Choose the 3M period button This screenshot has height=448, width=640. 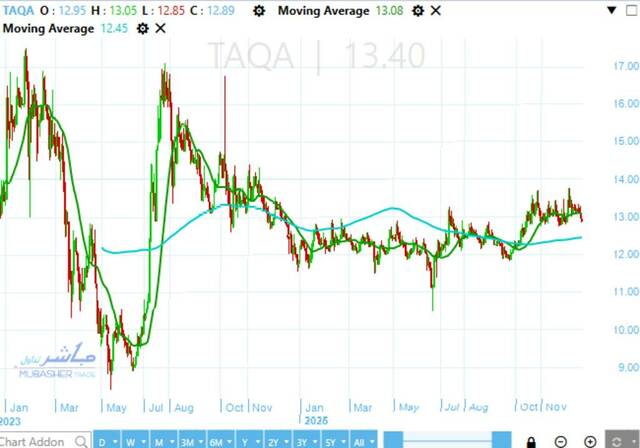coord(192,440)
